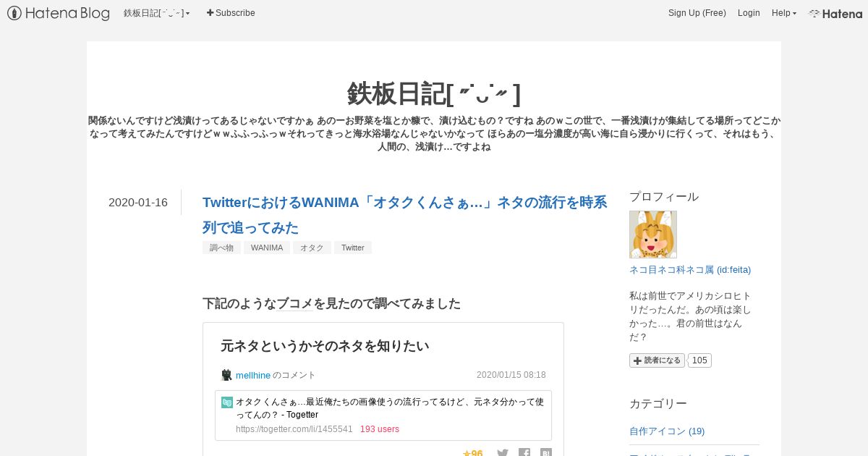Share comment via Facebook icon

pyautogui.click(x=524, y=453)
